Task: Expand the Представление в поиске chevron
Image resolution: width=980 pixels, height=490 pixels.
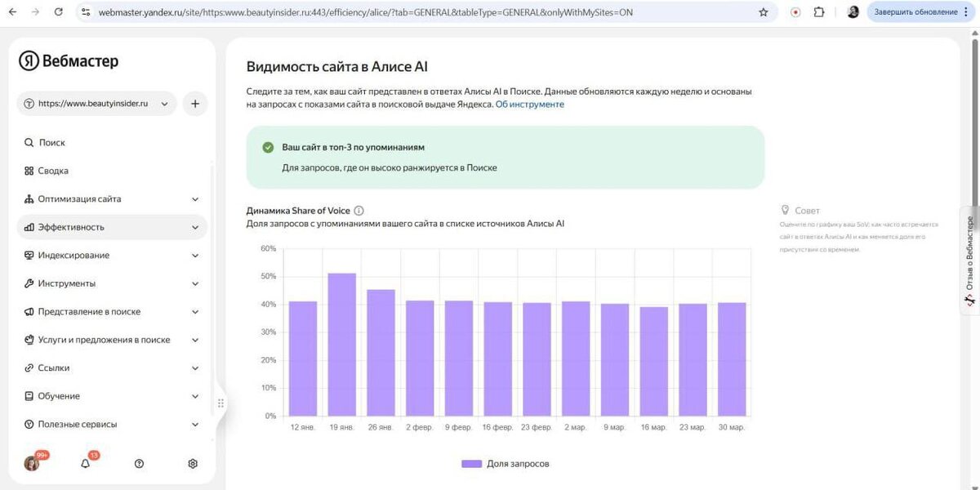Action: point(195,312)
